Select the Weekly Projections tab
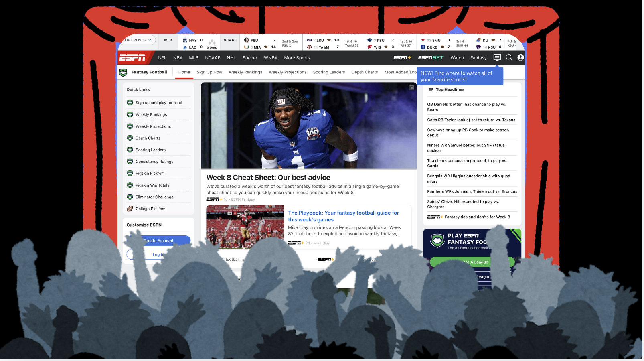The image size is (644, 361). tap(288, 72)
